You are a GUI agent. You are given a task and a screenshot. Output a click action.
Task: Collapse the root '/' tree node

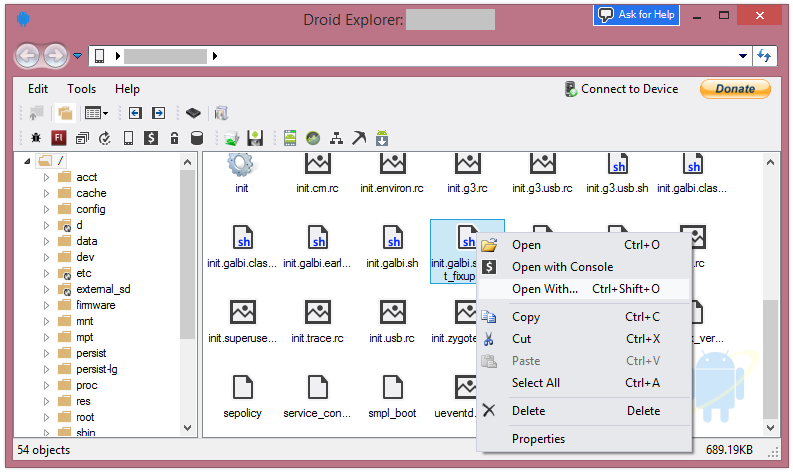pyautogui.click(x=27, y=161)
